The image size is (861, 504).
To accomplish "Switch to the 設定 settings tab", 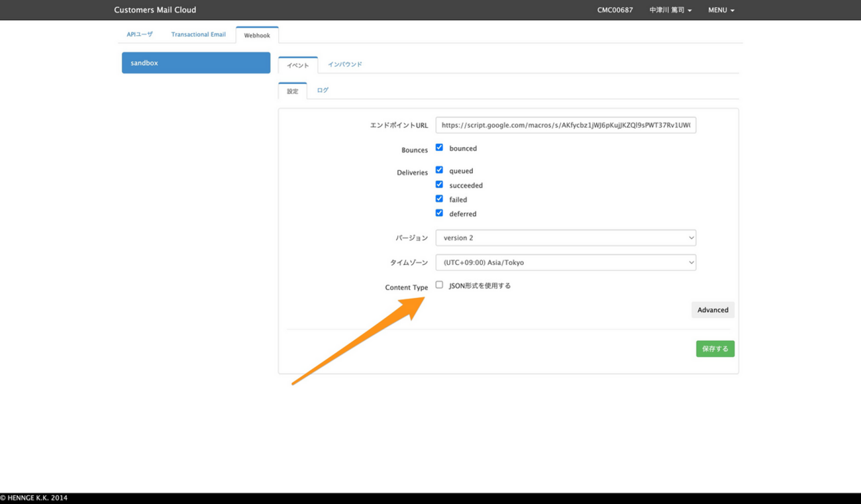I will click(292, 91).
